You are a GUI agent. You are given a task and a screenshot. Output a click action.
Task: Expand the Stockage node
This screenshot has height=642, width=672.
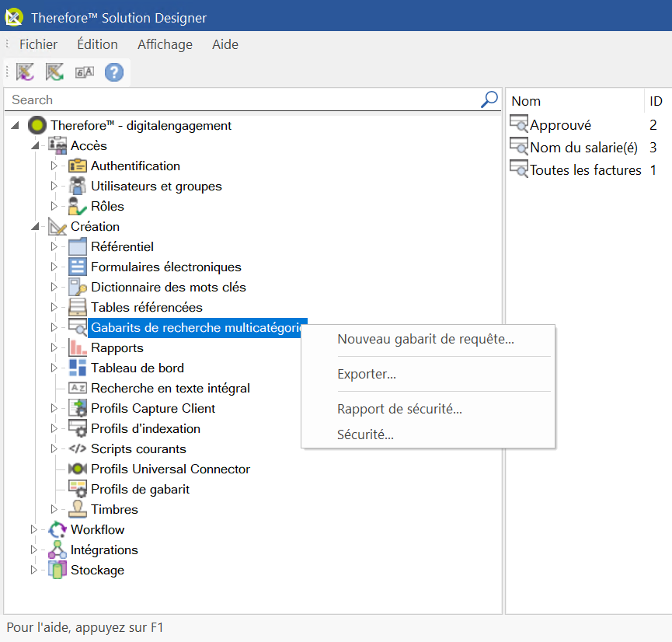tap(34, 570)
